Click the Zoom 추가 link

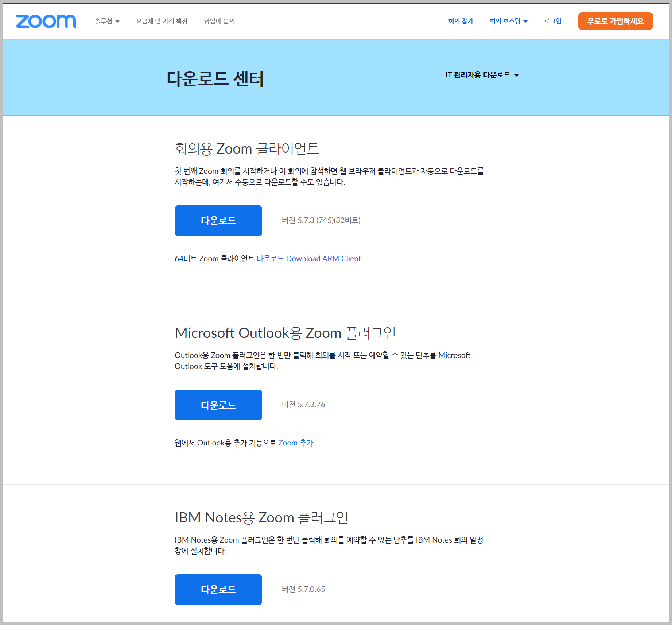[296, 443]
